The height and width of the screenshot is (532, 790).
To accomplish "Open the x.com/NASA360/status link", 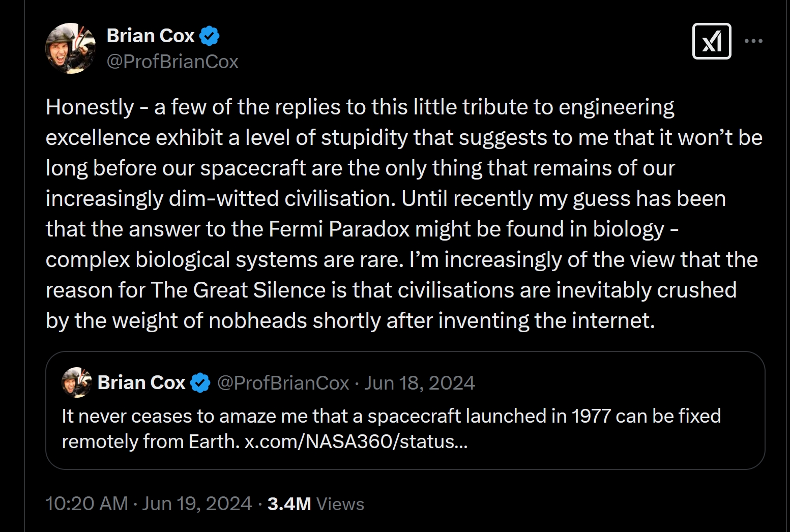I will (x=356, y=441).
